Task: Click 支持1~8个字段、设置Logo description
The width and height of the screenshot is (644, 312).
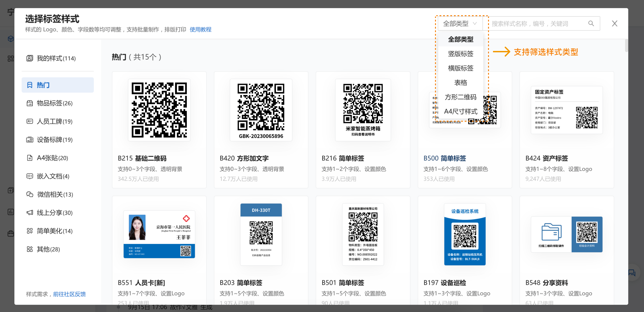Action: click(558, 169)
